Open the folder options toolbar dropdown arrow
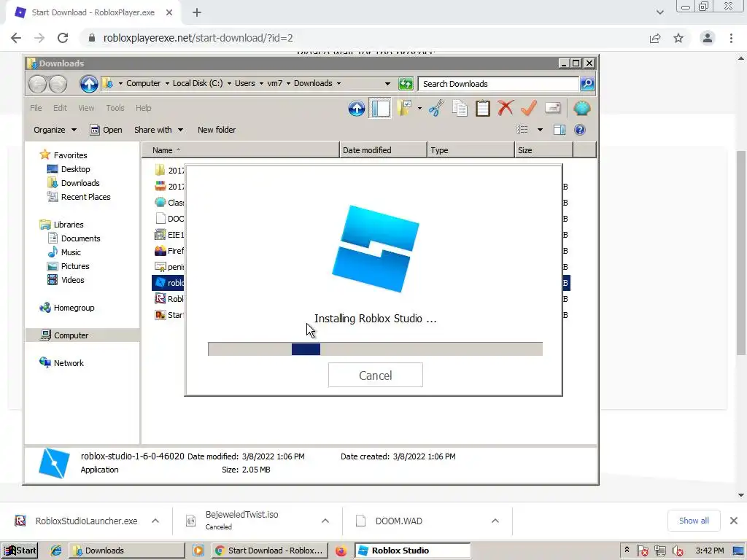Image resolution: width=747 pixels, height=560 pixels. click(x=419, y=109)
